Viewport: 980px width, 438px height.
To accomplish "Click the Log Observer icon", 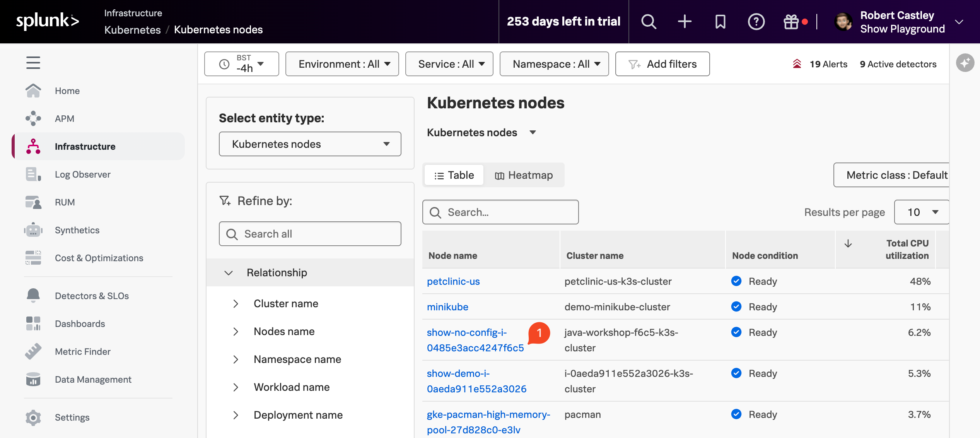I will [33, 174].
